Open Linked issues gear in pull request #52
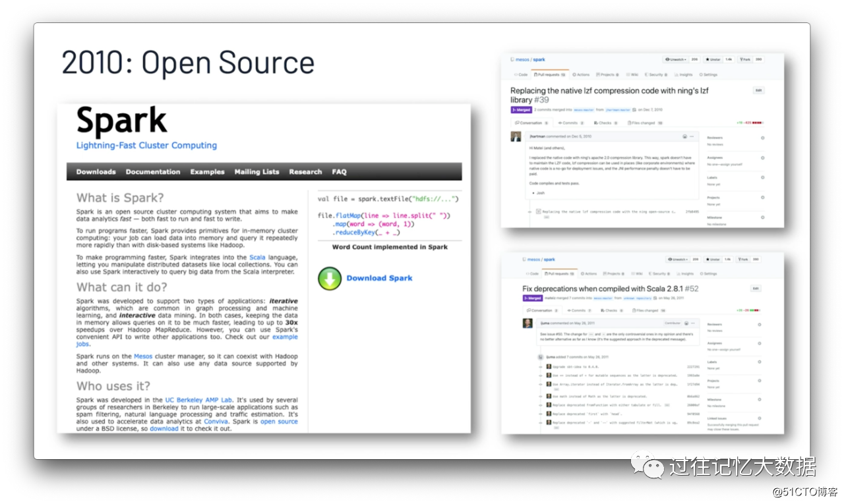Viewport: 844px width, 504px height. tap(760, 418)
